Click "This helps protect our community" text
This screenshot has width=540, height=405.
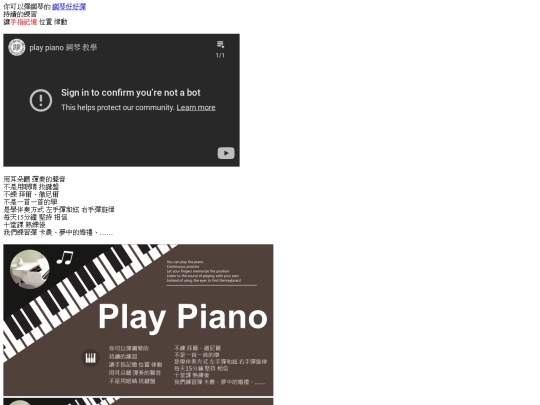tap(118, 107)
